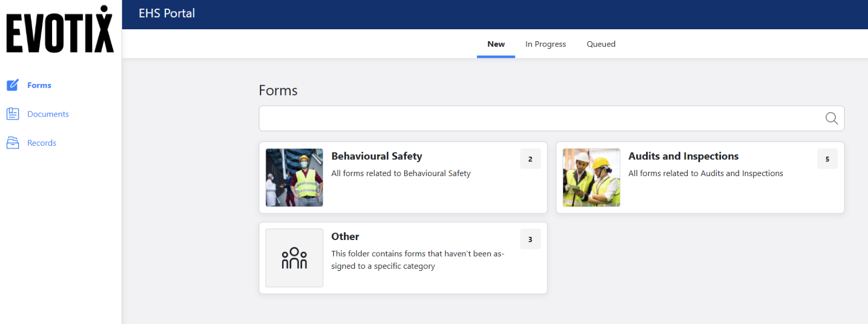Click the people group icon on Other card

tap(295, 258)
